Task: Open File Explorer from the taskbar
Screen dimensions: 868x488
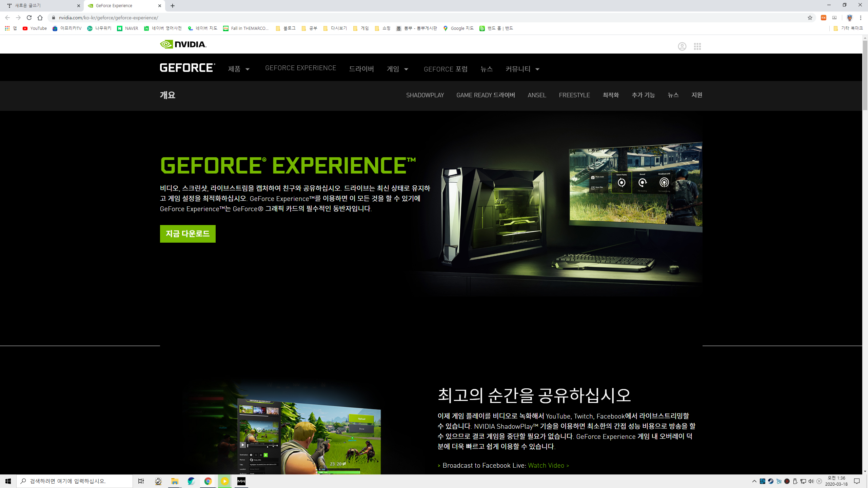Action: [175, 481]
